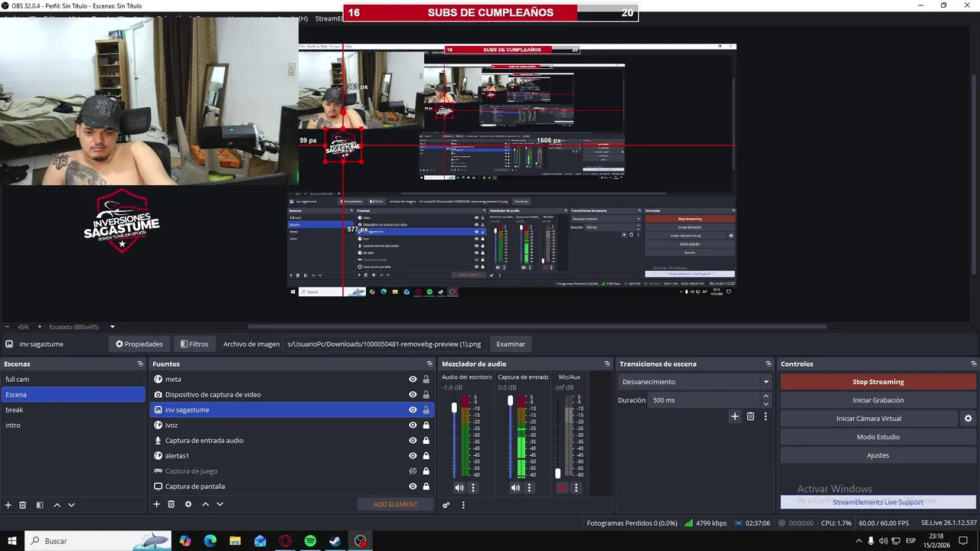
Task: Add a scene transition with plus
Action: [x=735, y=416]
